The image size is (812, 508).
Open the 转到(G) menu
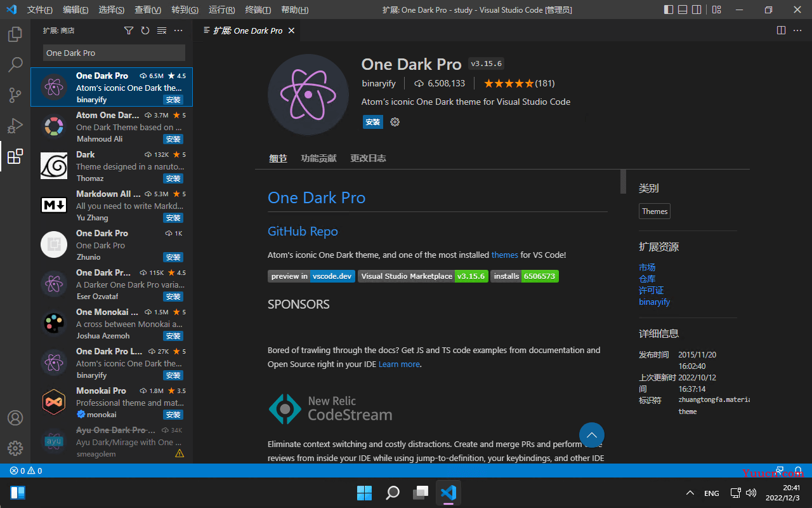[x=185, y=10]
